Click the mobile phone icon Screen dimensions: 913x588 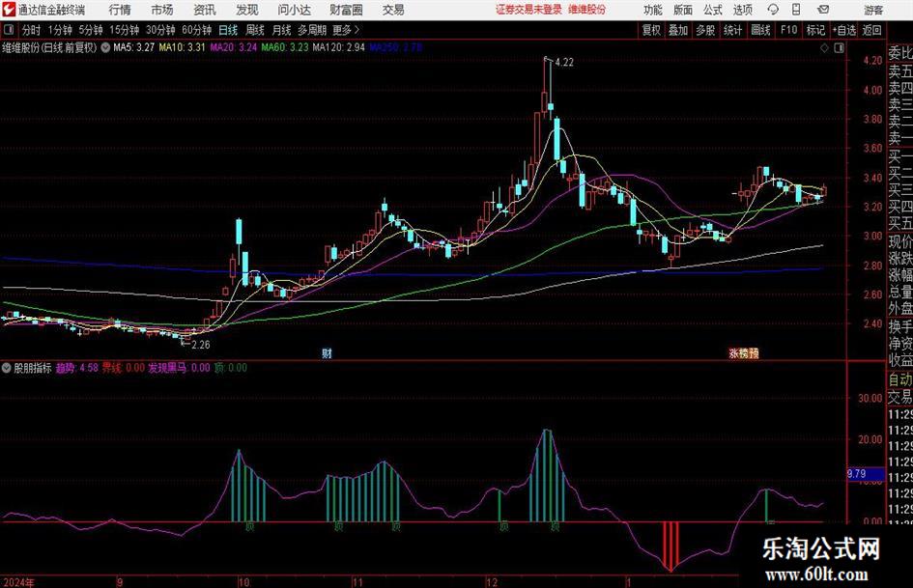796,10
